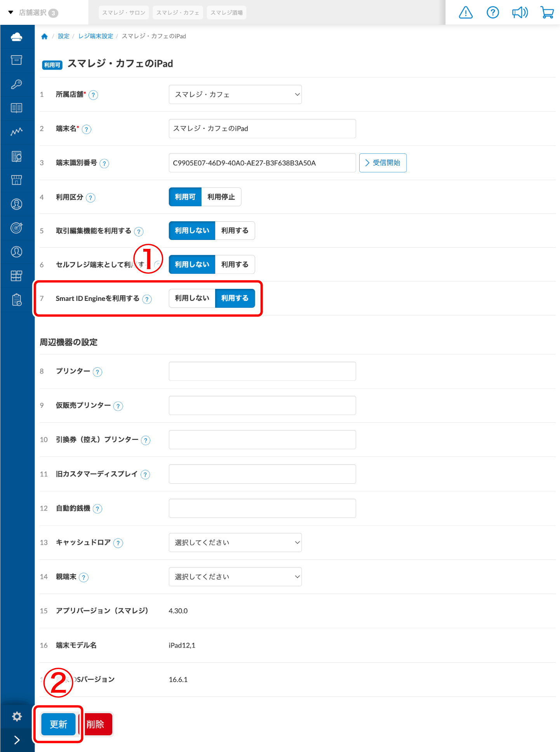Open the staff user sidebar icon
This screenshot has width=560, height=752.
(x=16, y=252)
